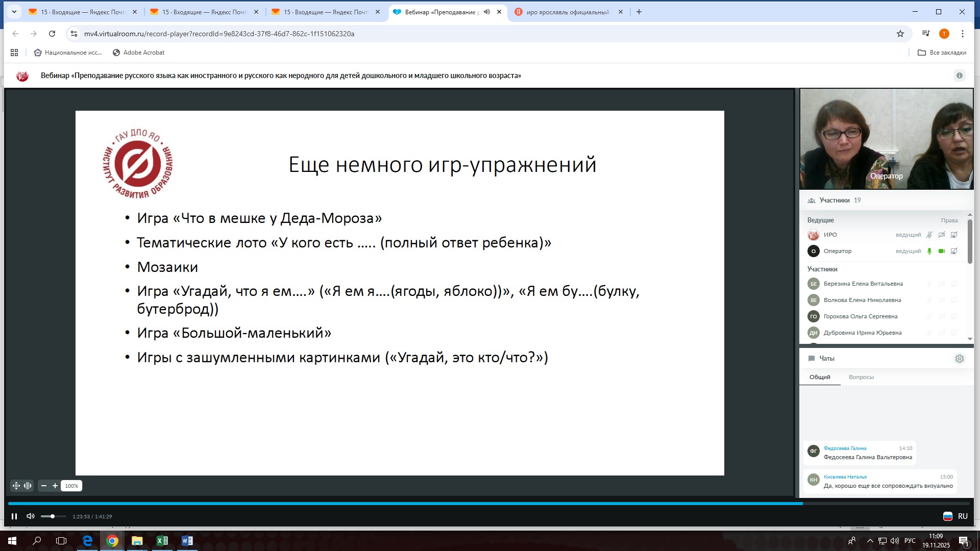Click the fit-to-width slide icon
This screenshot has height=551, width=980.
tap(28, 486)
